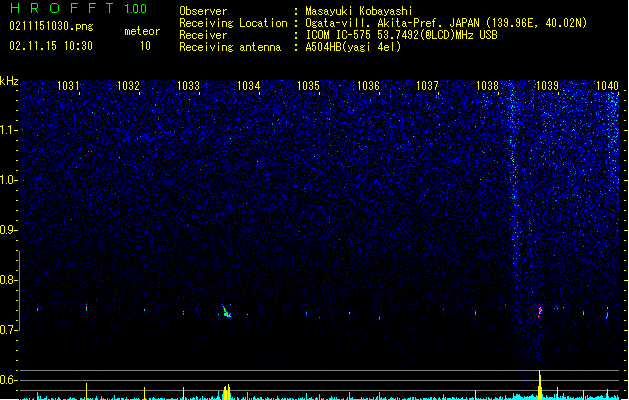629x400 pixels.
Task: Click the 1039 time axis marker
Action: point(547,86)
